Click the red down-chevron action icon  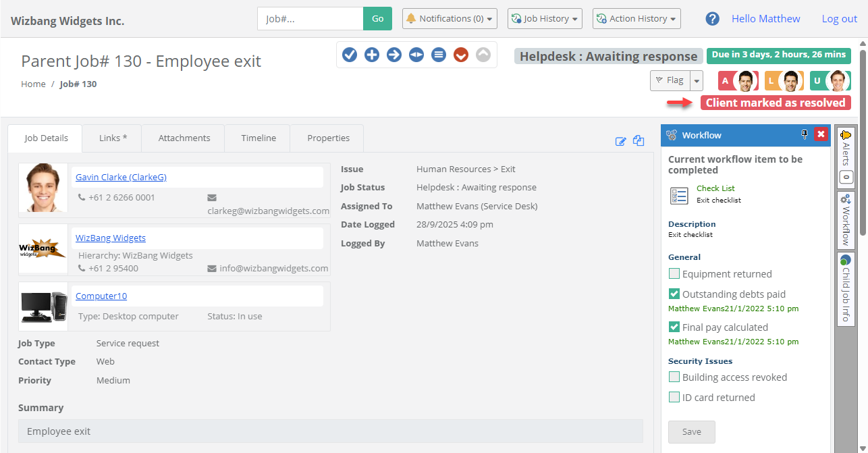pyautogui.click(x=461, y=55)
